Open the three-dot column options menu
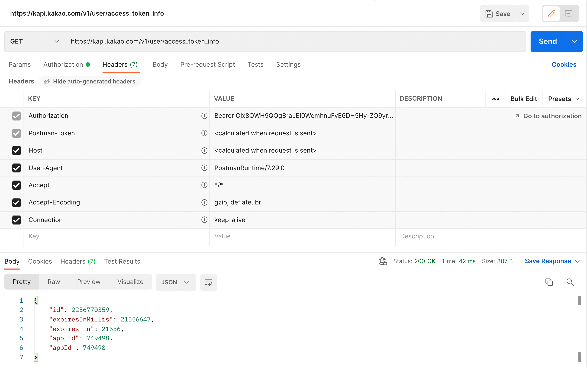 (x=495, y=99)
